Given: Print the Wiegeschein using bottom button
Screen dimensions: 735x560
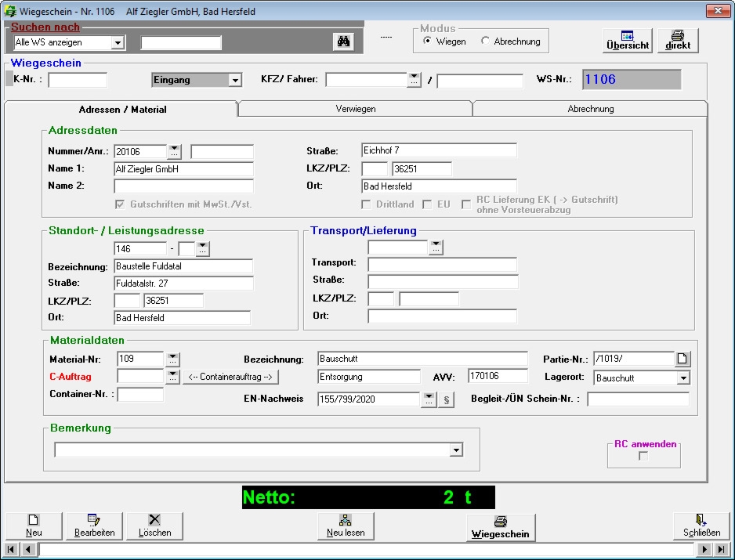Looking at the screenshot, I should 501,527.
